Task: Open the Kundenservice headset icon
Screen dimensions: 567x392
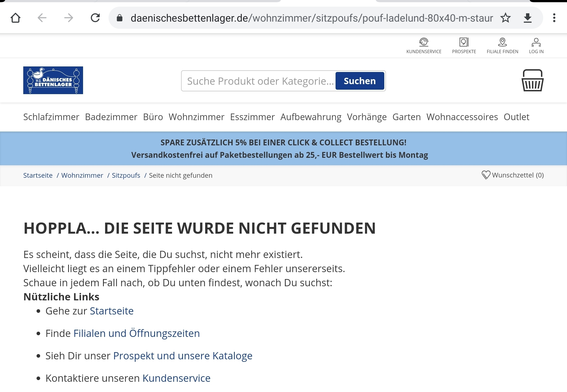Action: [x=424, y=42]
